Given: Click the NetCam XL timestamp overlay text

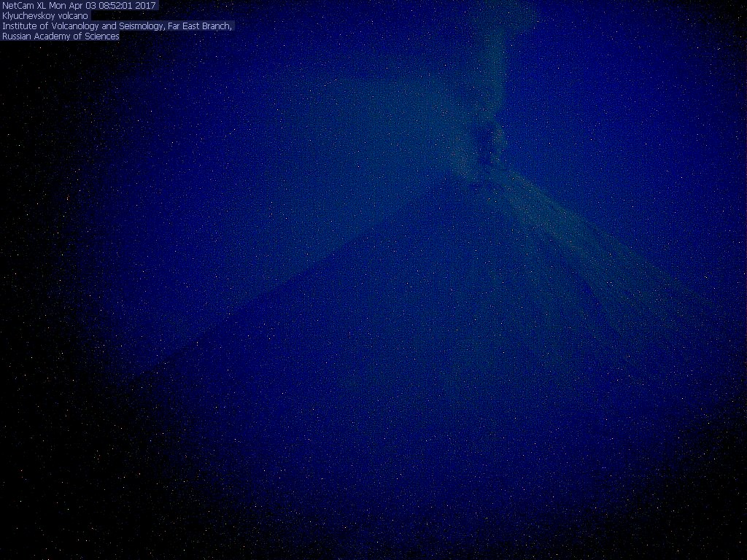Looking at the screenshot, I should (x=79, y=6).
